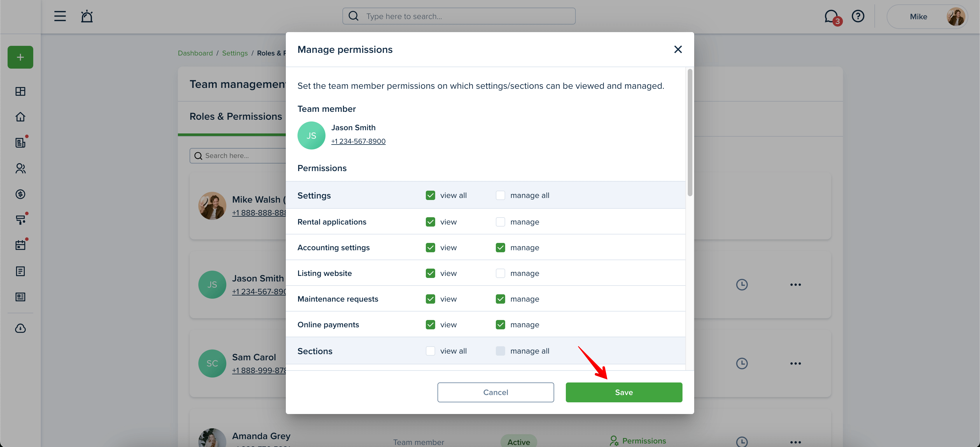Viewport: 980px width, 447px height.
Task: Save the permission changes
Action: (624, 392)
